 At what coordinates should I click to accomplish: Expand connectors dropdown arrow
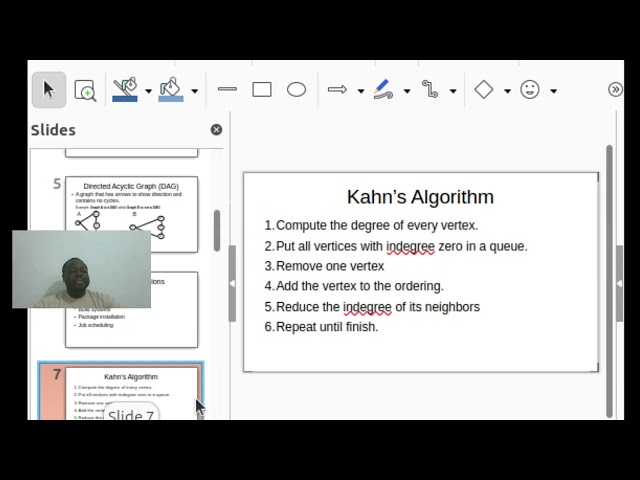[453, 91]
